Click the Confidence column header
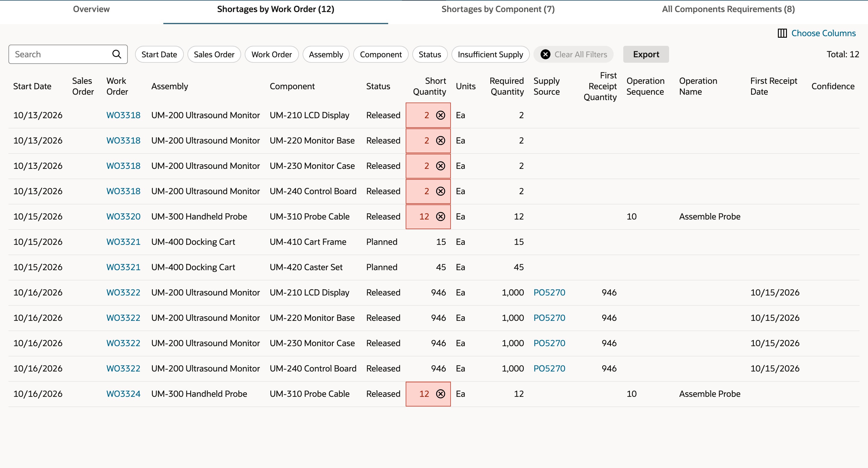 pos(833,86)
